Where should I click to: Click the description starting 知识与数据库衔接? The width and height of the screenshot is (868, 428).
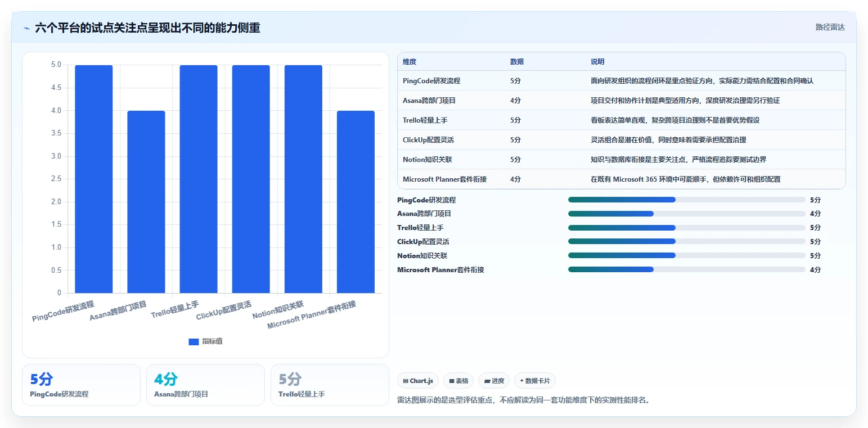[678, 160]
